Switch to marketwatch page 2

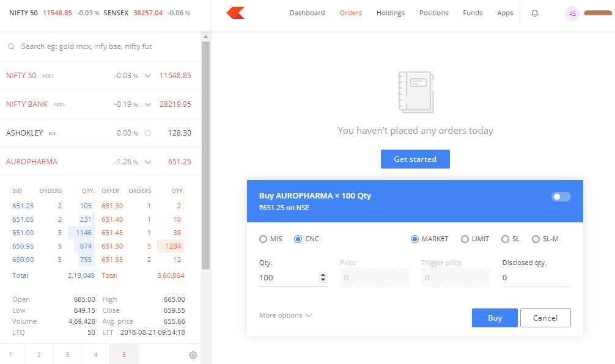(x=39, y=355)
